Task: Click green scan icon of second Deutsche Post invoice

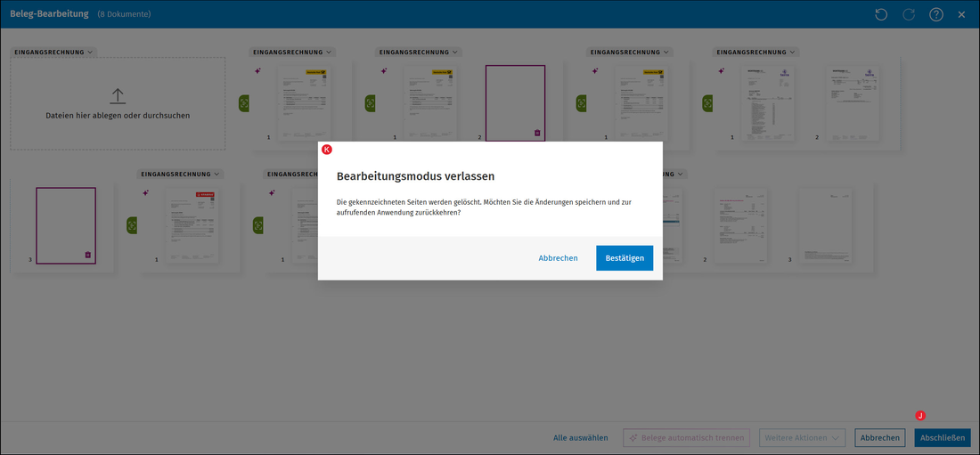Action: (371, 103)
